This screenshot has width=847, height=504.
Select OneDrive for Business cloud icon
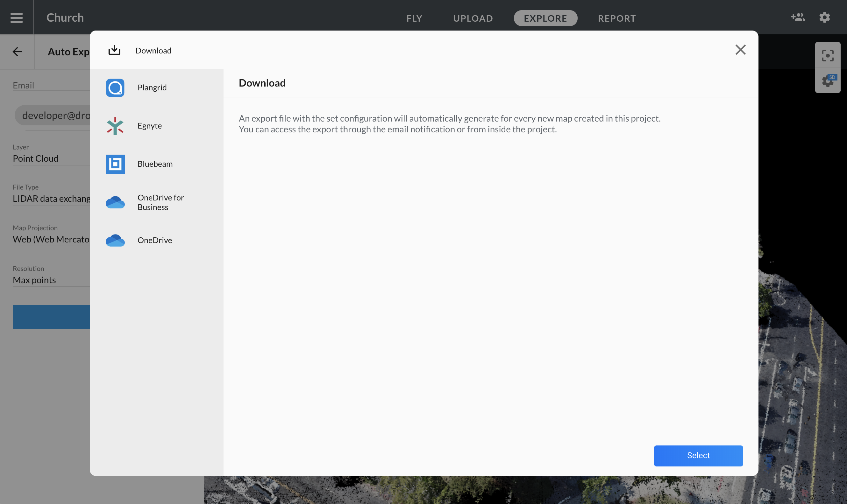[115, 202]
